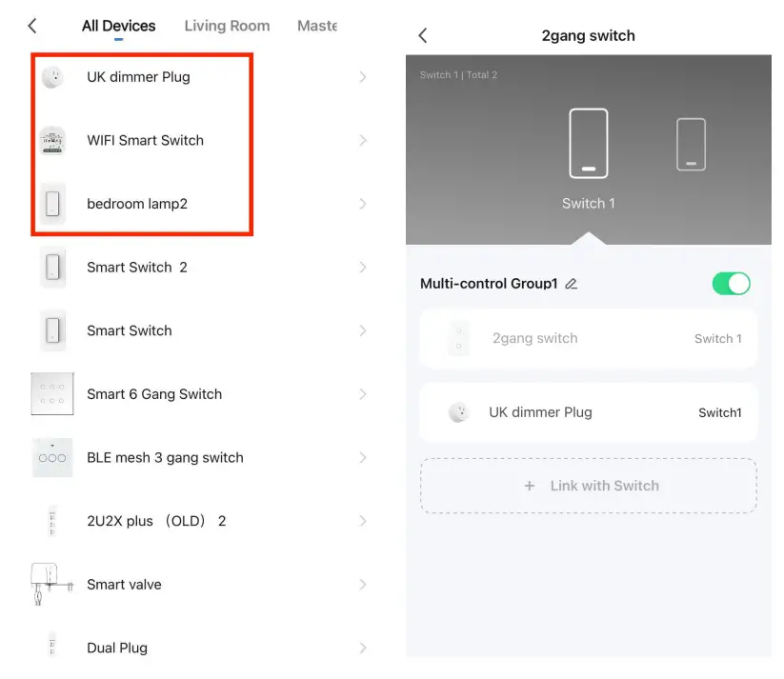Open the Smart Switch 2 chevron

tap(363, 268)
